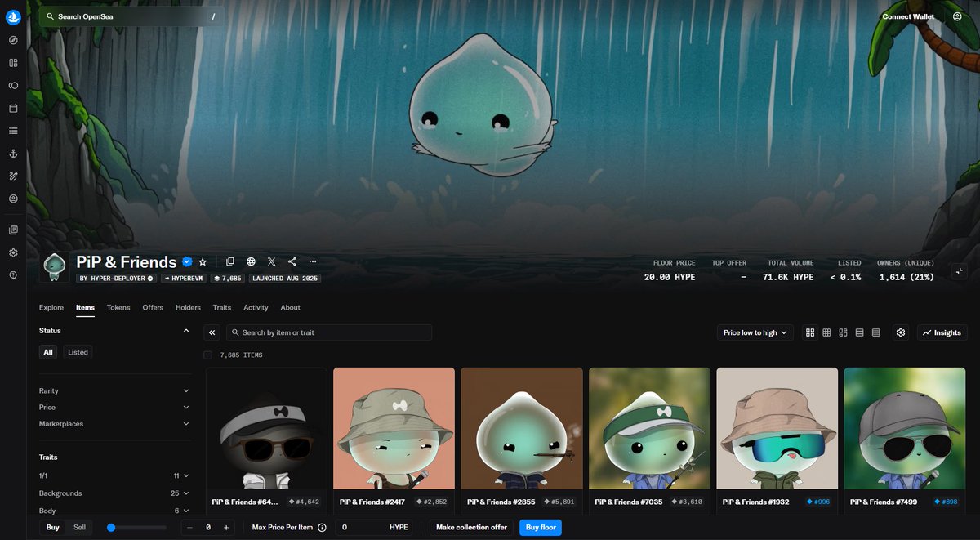980x540 pixels.
Task: Open the Collections panel icon in sidebar
Action: 13,62
